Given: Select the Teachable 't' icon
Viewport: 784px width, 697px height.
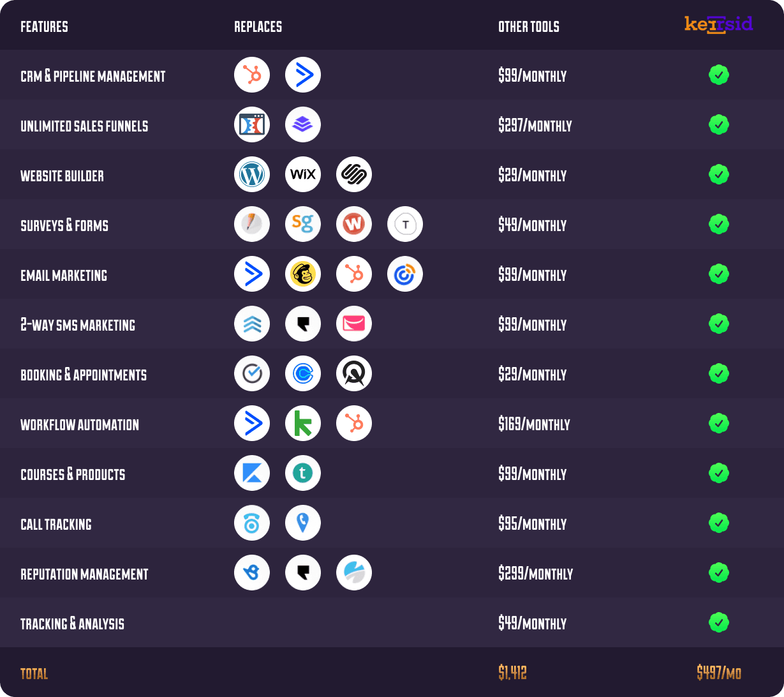Looking at the screenshot, I should click(x=303, y=473).
